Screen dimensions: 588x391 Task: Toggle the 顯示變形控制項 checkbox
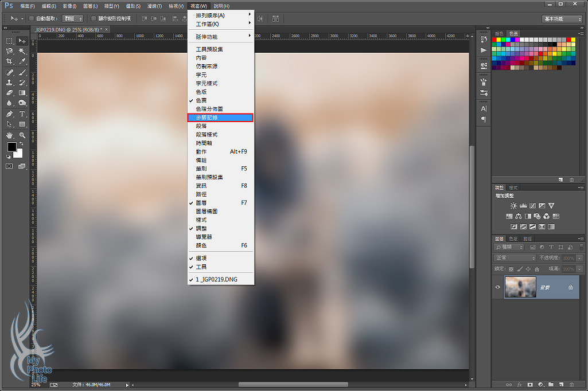94,18
